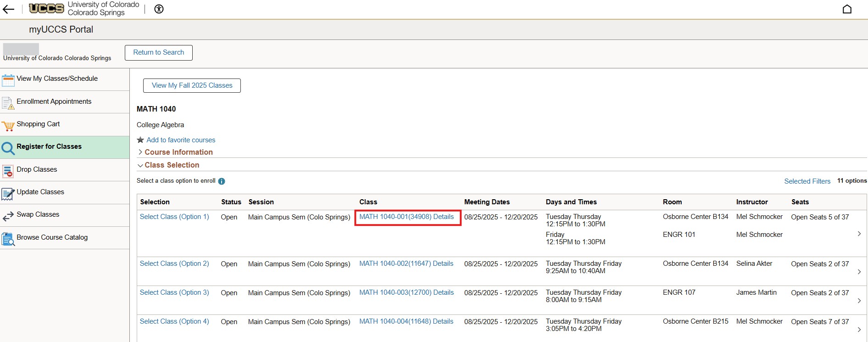Click the star icon for favorite courses
Viewport: 868px width, 342px height.
coord(140,140)
